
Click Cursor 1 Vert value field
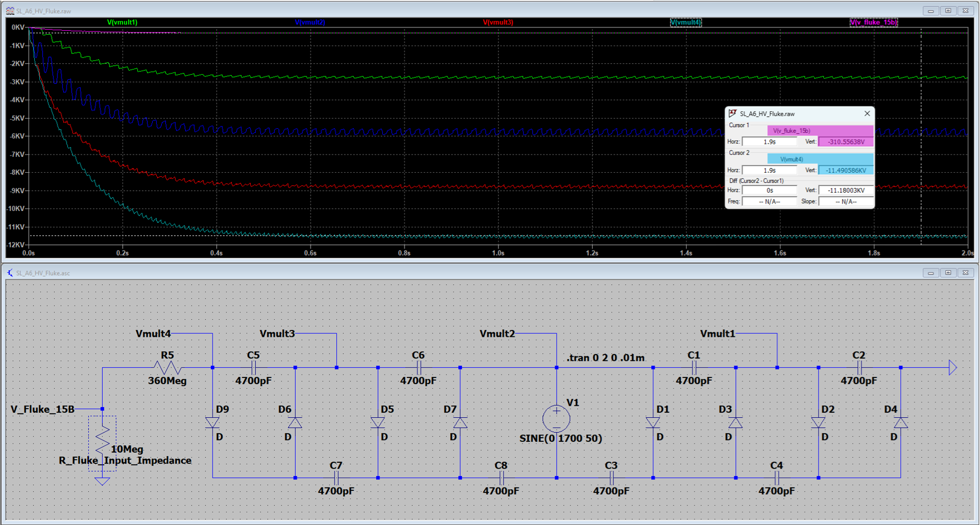pyautogui.click(x=846, y=141)
